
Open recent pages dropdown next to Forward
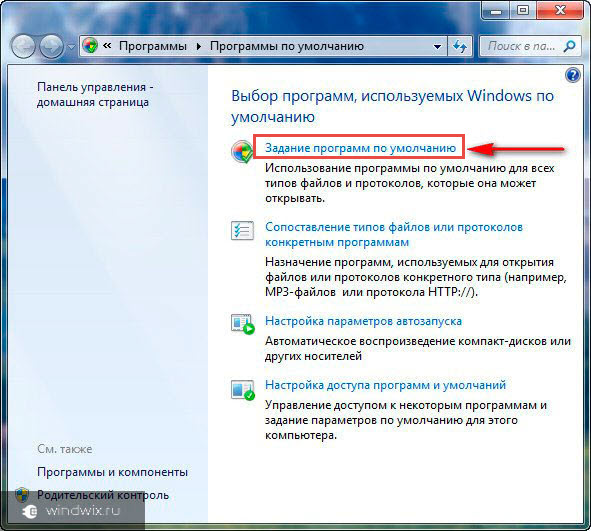71,47
